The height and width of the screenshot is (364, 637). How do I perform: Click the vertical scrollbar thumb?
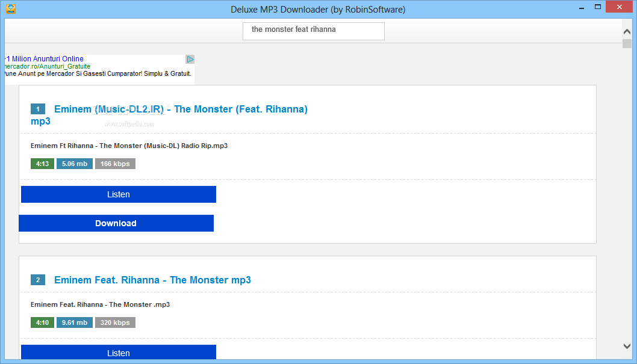click(x=627, y=43)
